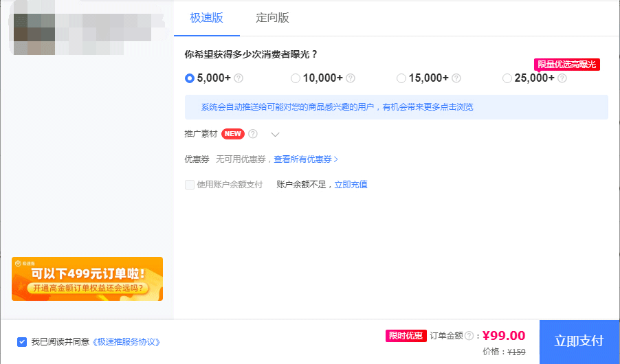Select the 15,000+ exposure radio button
The height and width of the screenshot is (364, 620).
pyautogui.click(x=401, y=78)
